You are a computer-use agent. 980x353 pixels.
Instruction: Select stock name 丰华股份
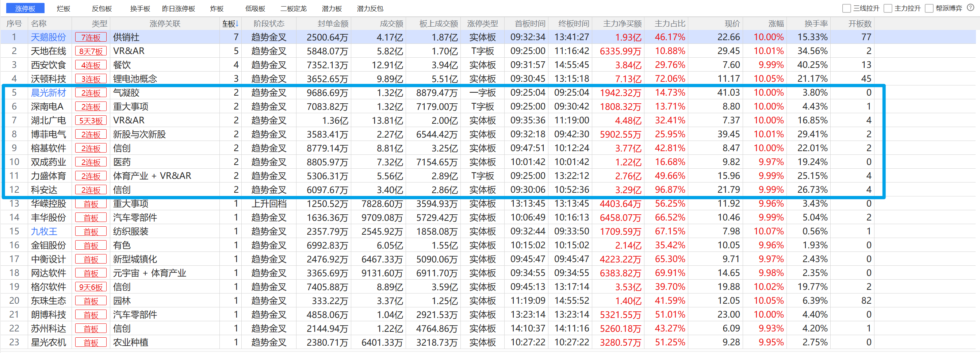[48, 218]
